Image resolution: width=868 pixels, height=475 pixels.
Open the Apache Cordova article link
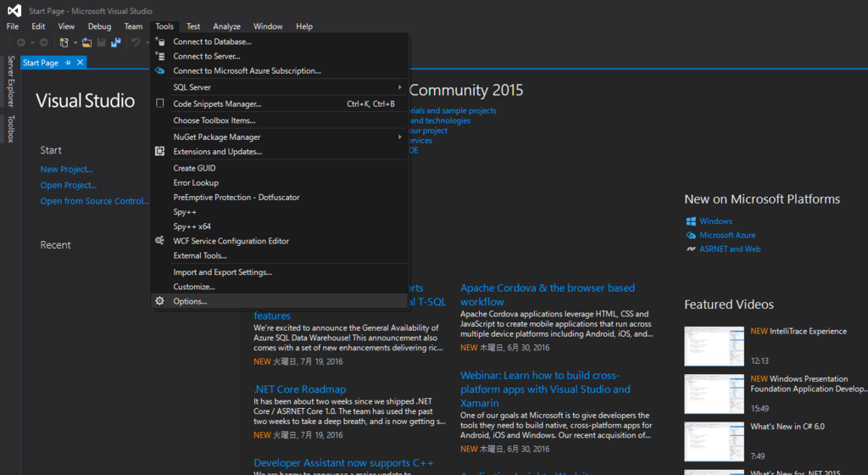pyautogui.click(x=548, y=295)
